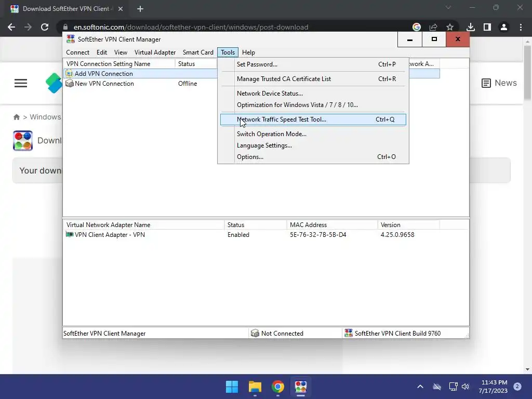Image resolution: width=532 pixels, height=399 pixels.
Task: Open Chrome three-dot menu
Action: pyautogui.click(x=521, y=27)
